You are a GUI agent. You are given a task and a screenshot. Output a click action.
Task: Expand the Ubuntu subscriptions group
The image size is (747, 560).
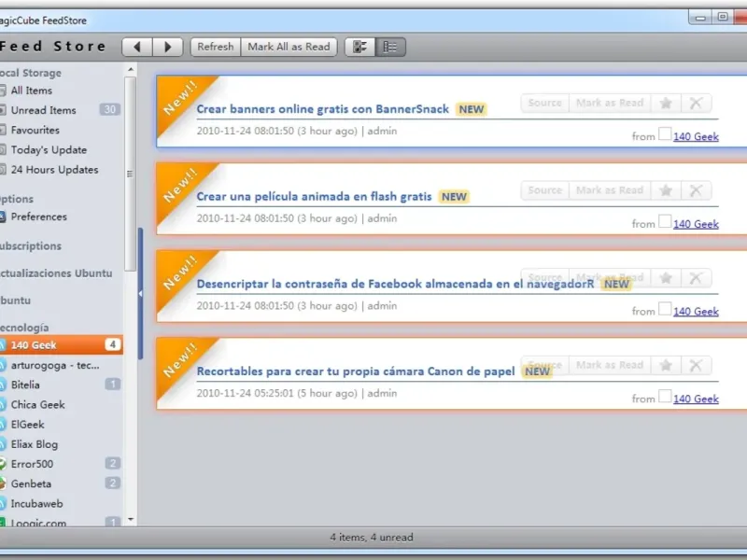[16, 301]
